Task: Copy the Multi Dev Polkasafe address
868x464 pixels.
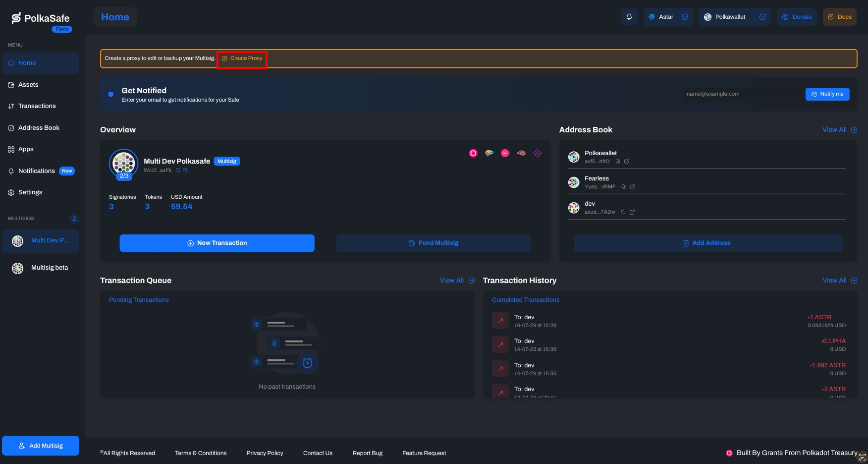Action: point(178,171)
